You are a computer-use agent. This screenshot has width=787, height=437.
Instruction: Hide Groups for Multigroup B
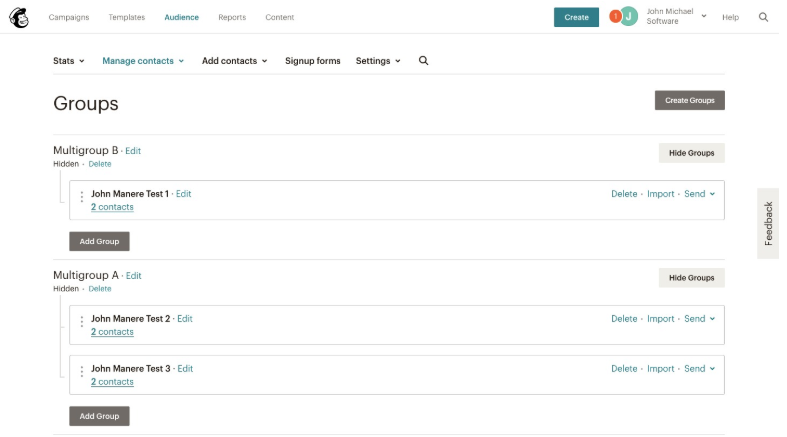[x=692, y=153]
